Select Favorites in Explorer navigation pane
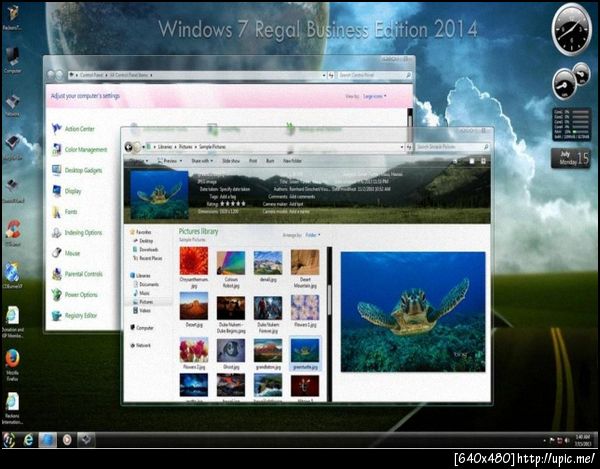The image size is (600, 469). coord(140,232)
